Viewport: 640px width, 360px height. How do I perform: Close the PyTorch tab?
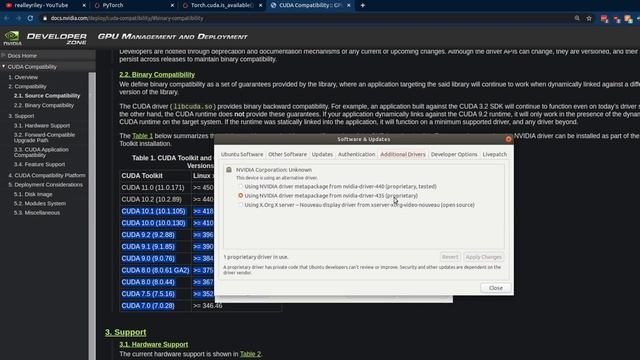coord(172,5)
